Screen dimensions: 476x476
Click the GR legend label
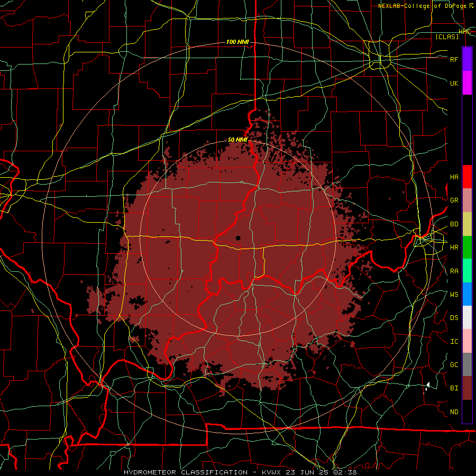click(454, 200)
